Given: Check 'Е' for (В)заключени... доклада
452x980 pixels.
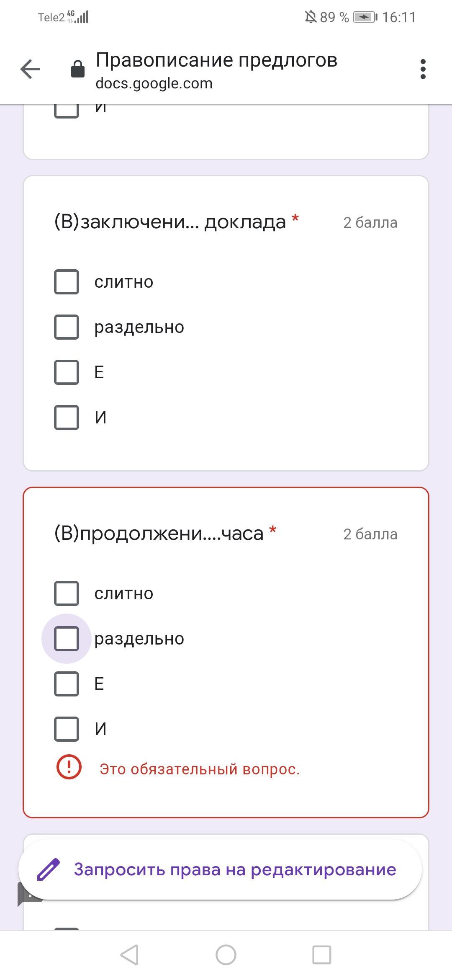Looking at the screenshot, I should (x=67, y=372).
